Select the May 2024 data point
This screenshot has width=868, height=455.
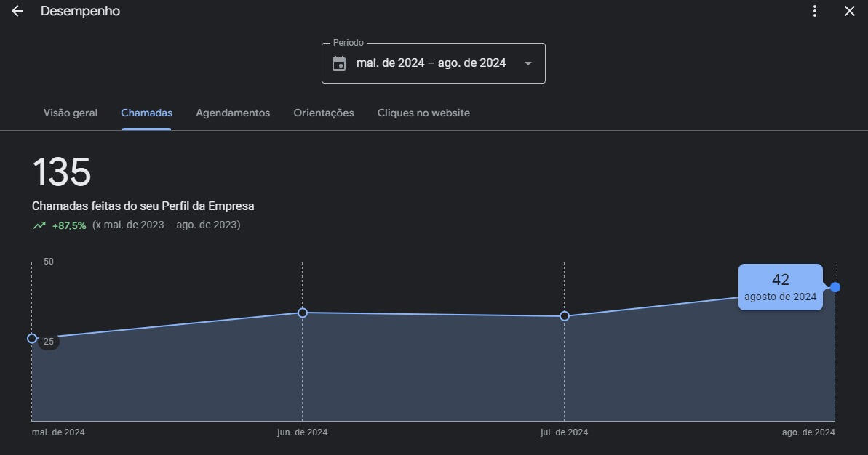32,338
